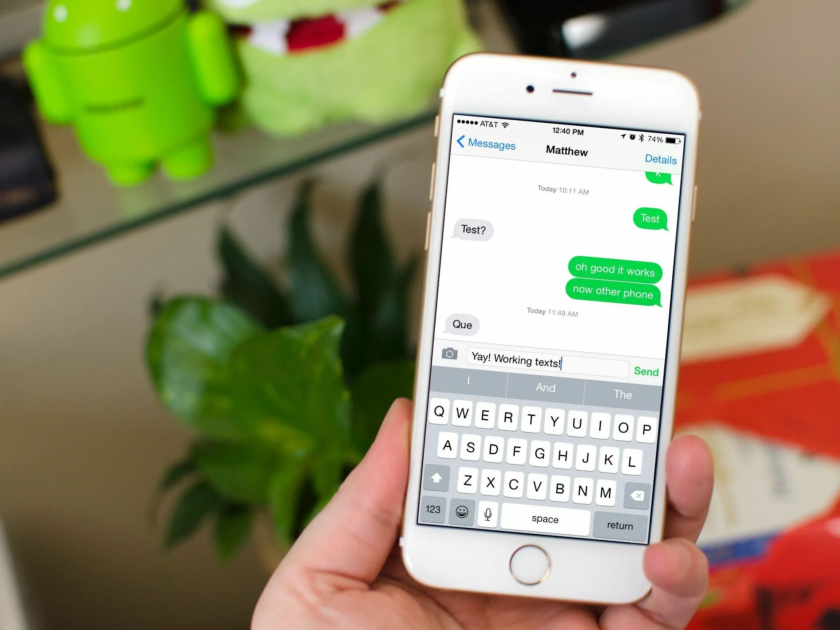Tap the battery percentage display
The width and height of the screenshot is (840, 630).
pyautogui.click(x=653, y=137)
